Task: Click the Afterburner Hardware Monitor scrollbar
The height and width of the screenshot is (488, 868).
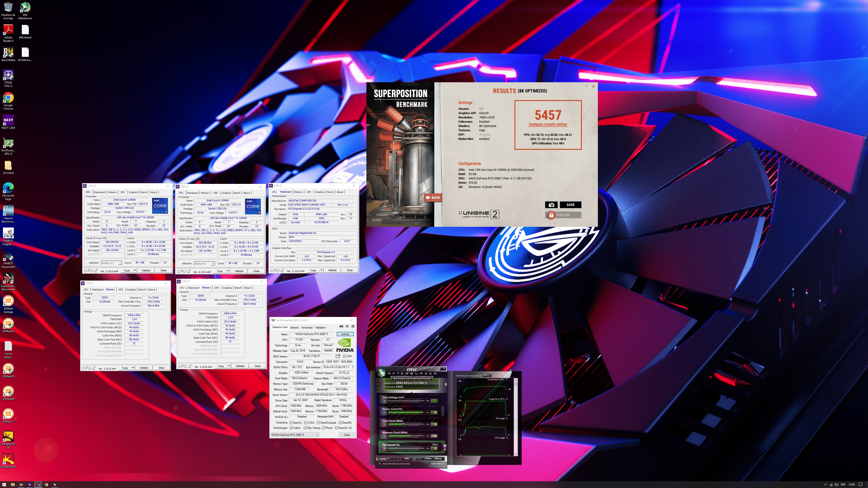Action: tap(516, 417)
